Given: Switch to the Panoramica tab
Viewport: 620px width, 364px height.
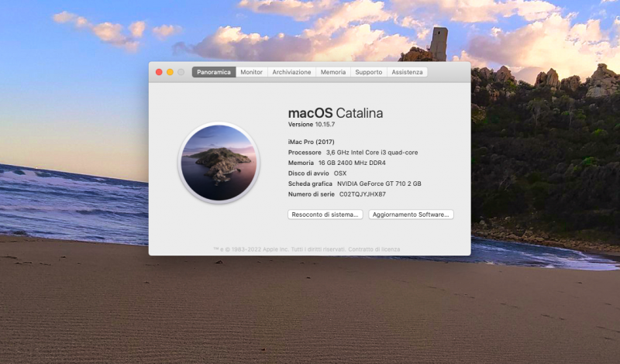Looking at the screenshot, I should tap(214, 72).
